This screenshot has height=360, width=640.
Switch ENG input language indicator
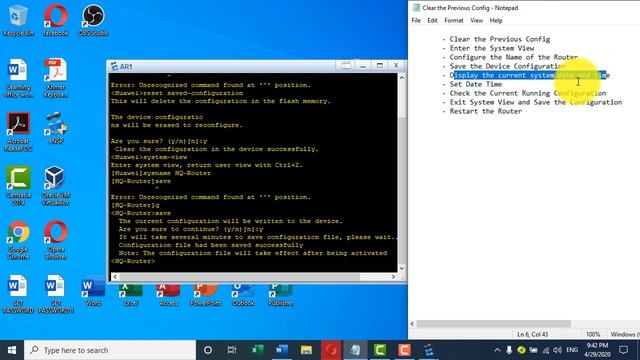572,350
